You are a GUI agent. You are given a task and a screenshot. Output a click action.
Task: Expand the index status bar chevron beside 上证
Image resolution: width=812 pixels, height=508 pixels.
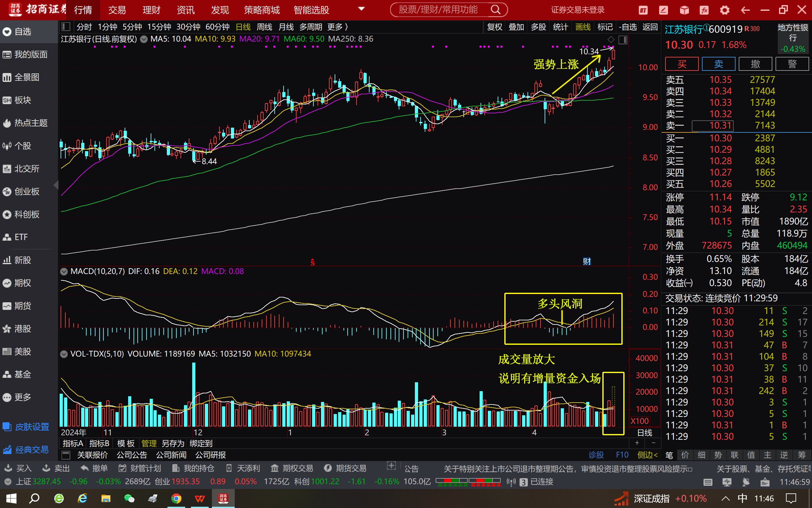tap(7, 482)
